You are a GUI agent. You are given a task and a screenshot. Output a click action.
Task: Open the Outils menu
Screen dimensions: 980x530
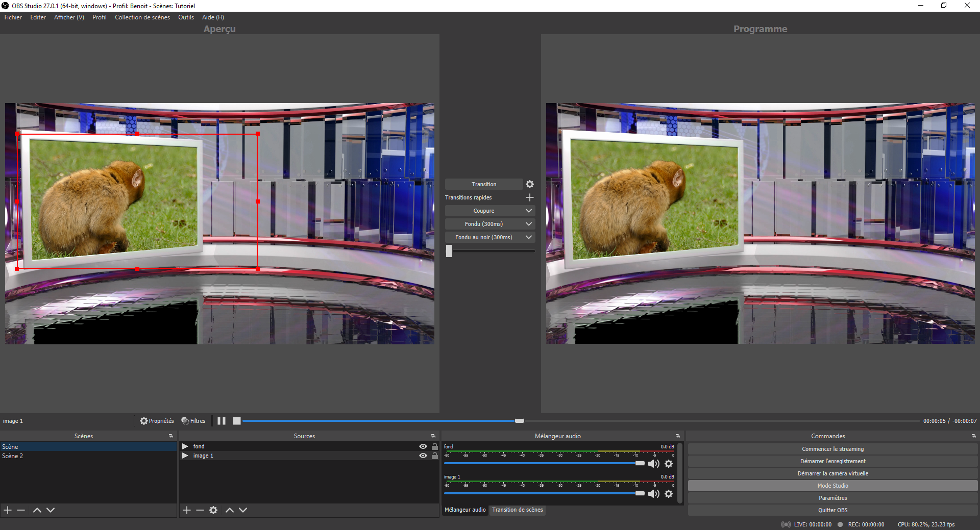coord(186,17)
